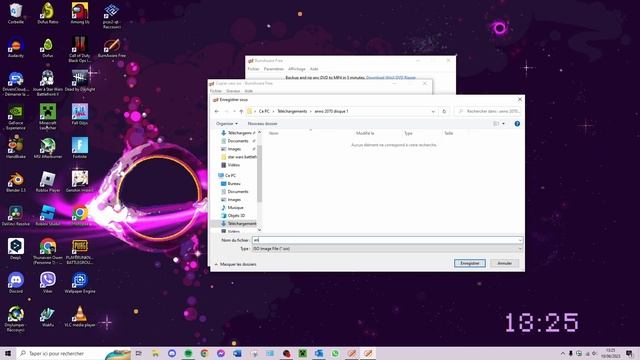Open the Organiser dropdown
Viewport: 640px width, 360px height.
[227, 124]
